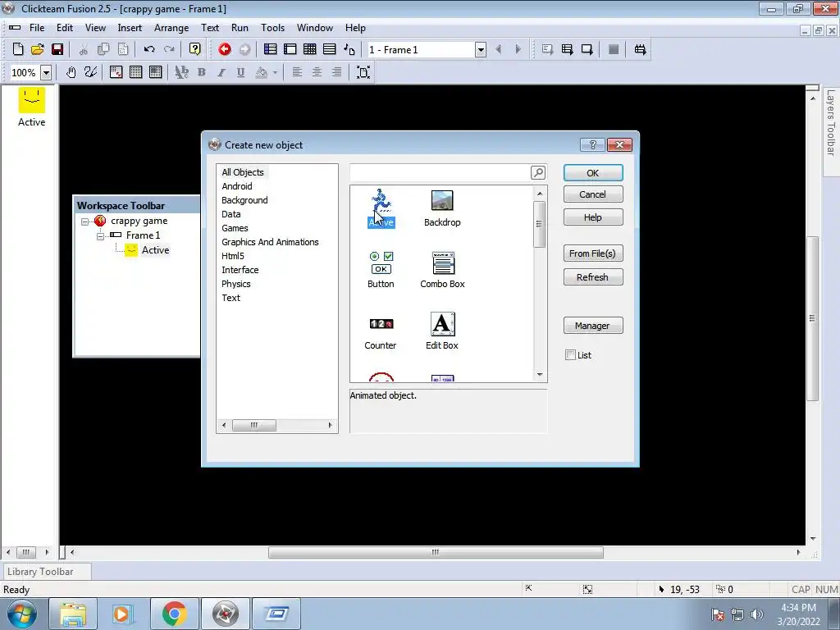Select the Android category

coord(237,186)
